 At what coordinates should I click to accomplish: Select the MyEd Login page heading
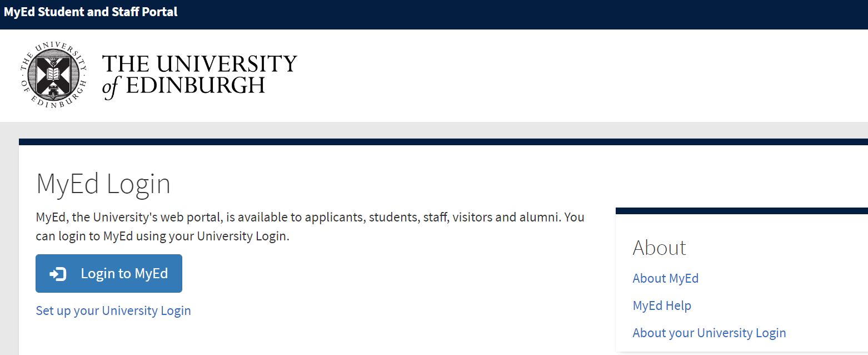pyautogui.click(x=103, y=184)
